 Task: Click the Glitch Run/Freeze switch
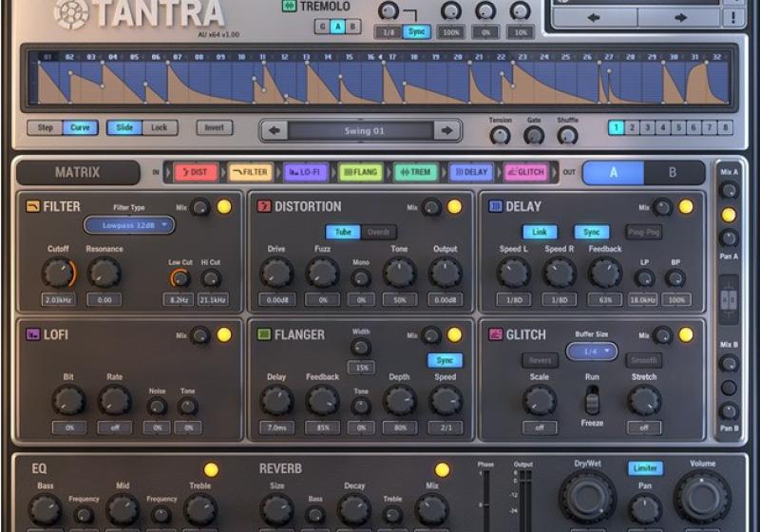click(x=592, y=400)
